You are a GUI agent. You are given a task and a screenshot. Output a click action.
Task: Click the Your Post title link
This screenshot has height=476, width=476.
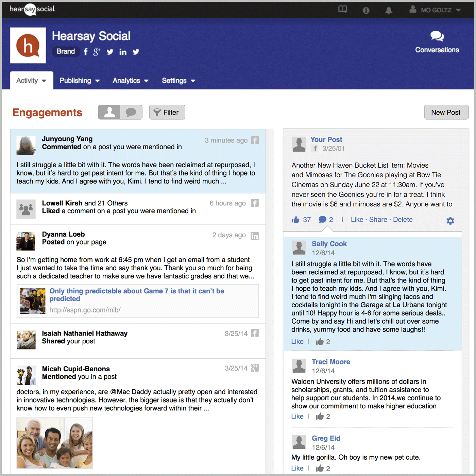coord(326,139)
